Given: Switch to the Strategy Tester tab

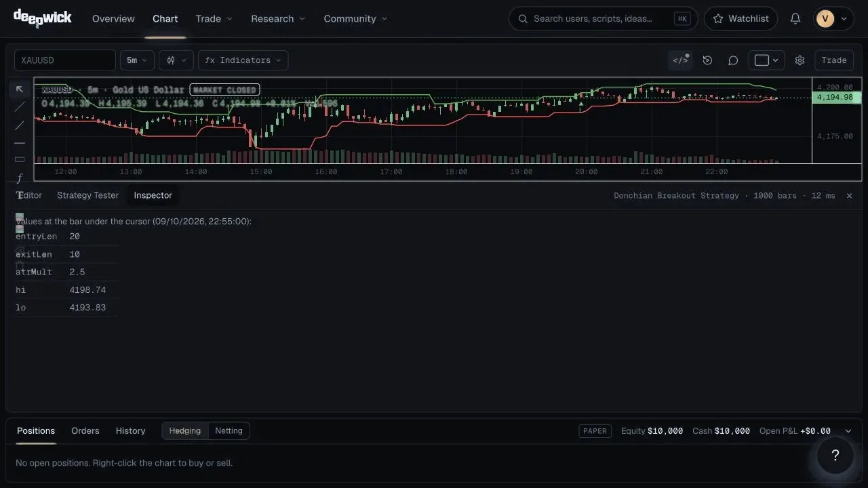Looking at the screenshot, I should (87, 195).
